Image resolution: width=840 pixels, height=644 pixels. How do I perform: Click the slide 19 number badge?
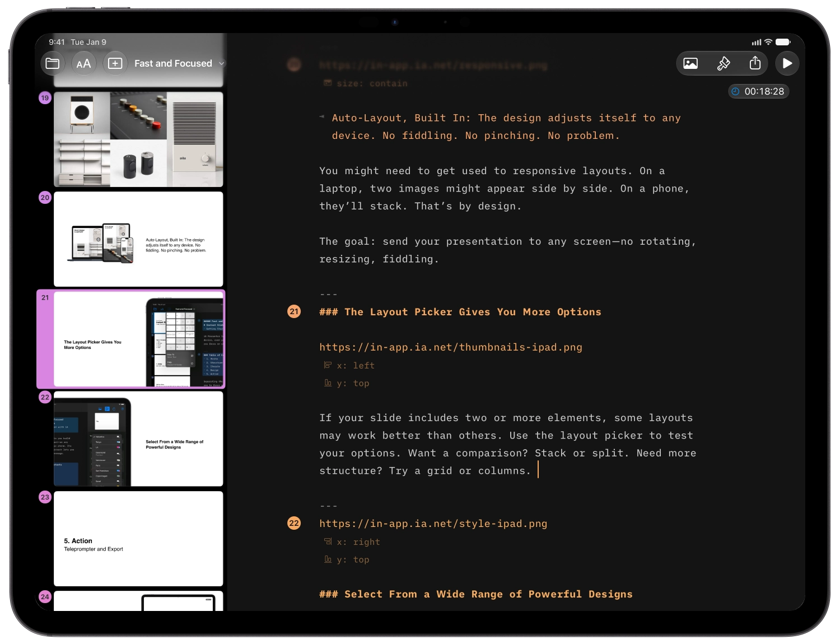(x=45, y=97)
